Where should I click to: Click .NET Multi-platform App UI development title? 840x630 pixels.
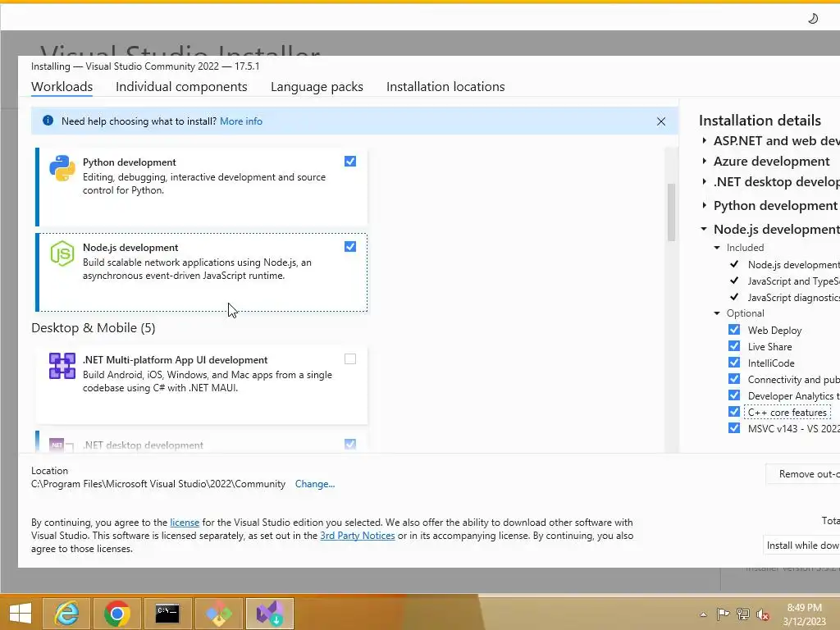tap(176, 360)
